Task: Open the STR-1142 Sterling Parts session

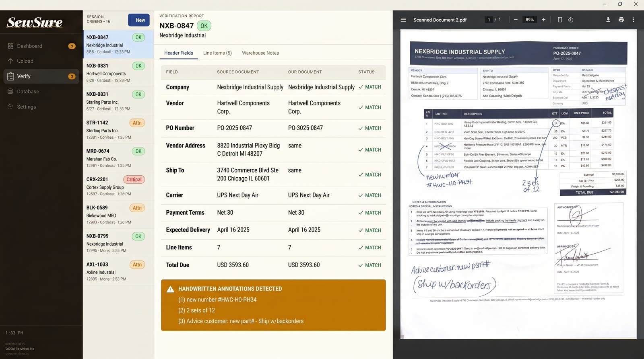Action: tap(118, 129)
